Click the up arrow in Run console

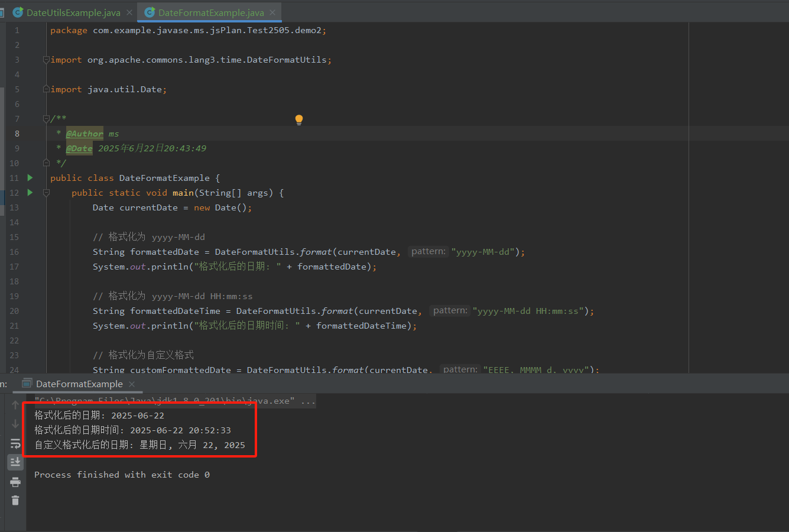[x=15, y=405]
